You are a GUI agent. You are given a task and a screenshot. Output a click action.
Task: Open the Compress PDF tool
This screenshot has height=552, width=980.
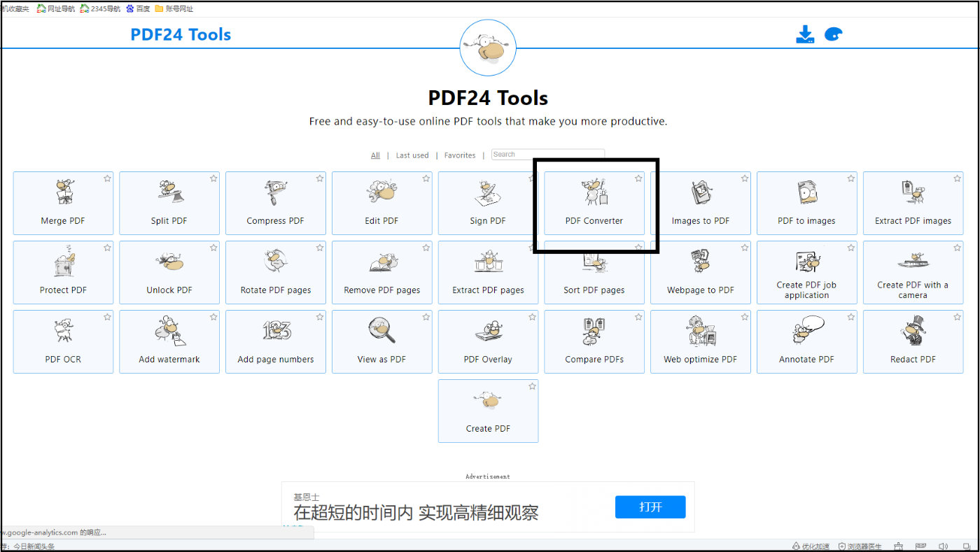coord(276,203)
